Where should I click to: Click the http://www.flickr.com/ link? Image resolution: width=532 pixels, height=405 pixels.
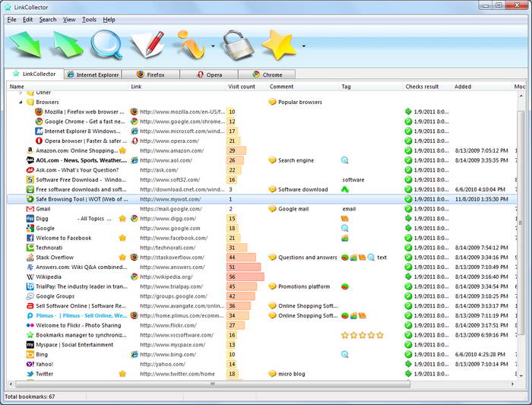(x=168, y=325)
